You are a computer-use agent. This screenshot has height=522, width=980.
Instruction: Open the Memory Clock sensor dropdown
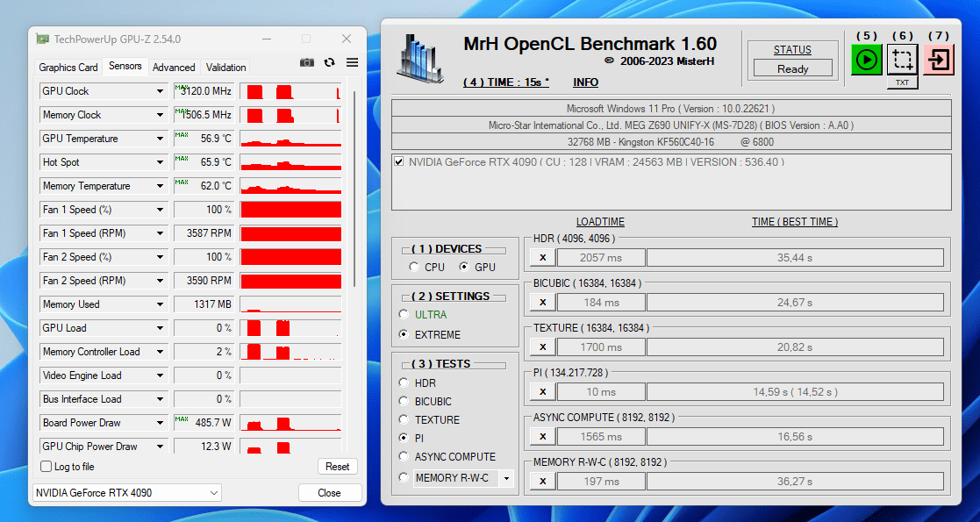coord(160,115)
